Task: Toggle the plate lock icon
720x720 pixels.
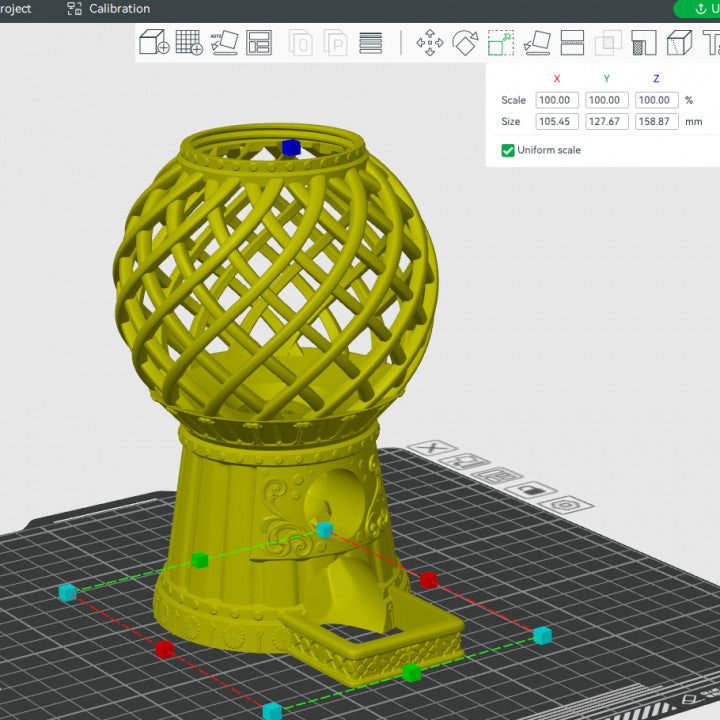Action: click(x=531, y=491)
